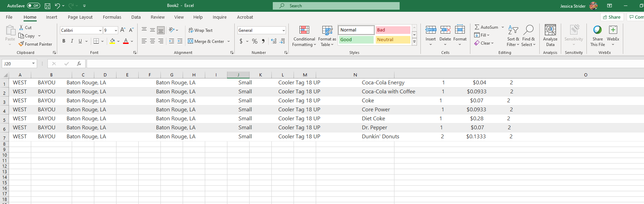Click Delete cells icon
The width and height of the screenshot is (644, 204).
pyautogui.click(x=445, y=30)
